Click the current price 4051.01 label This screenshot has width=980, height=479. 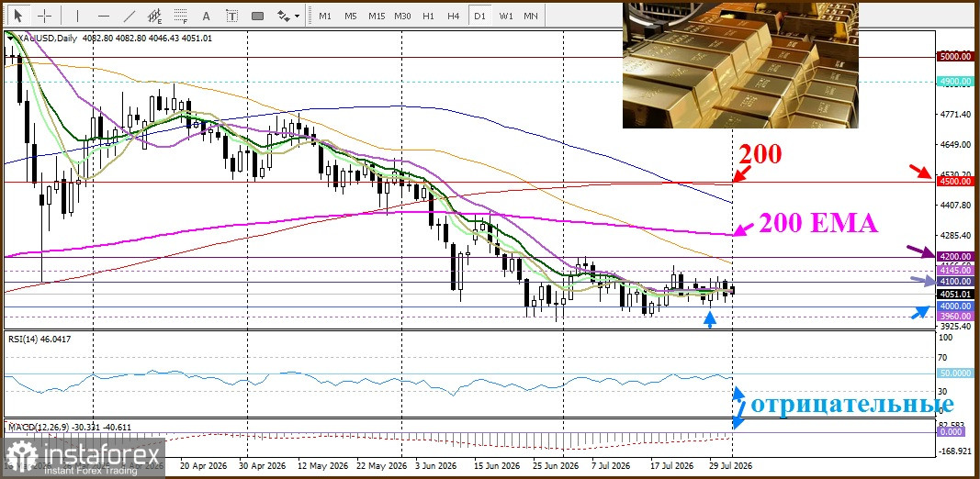tap(955, 295)
